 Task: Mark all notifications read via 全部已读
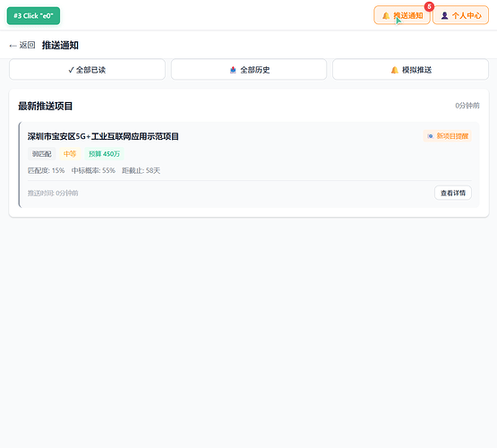(87, 69)
